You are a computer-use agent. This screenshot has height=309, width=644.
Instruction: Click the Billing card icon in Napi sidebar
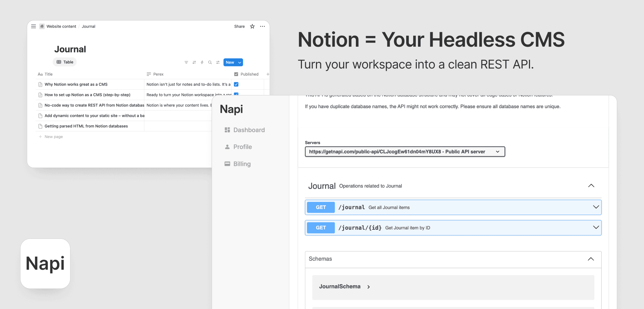[227, 164]
